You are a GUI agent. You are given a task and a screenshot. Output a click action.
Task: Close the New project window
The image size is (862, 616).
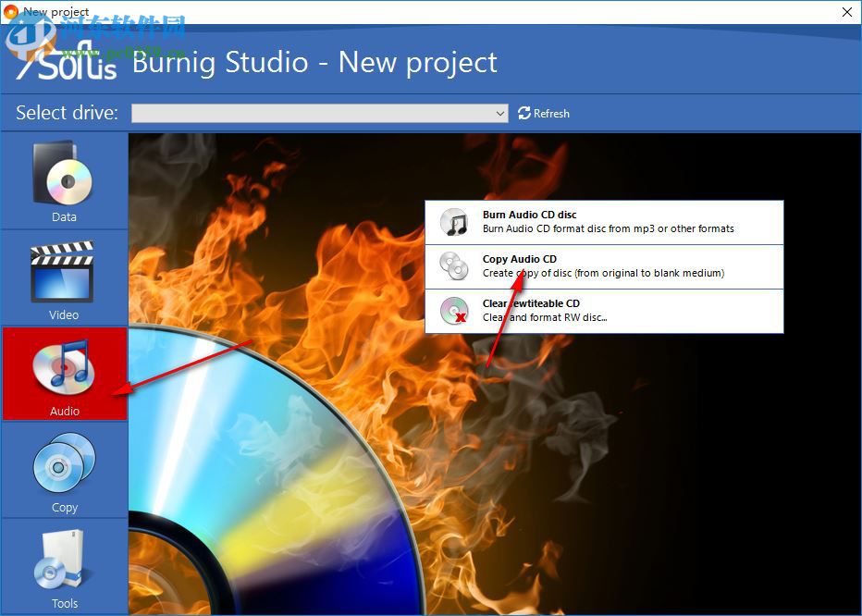point(847,12)
